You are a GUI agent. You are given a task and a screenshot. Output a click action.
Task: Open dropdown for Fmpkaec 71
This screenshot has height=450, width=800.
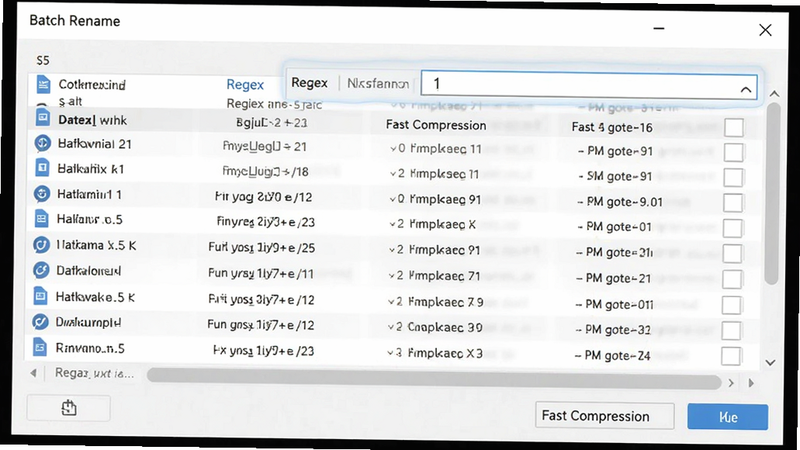click(x=392, y=276)
